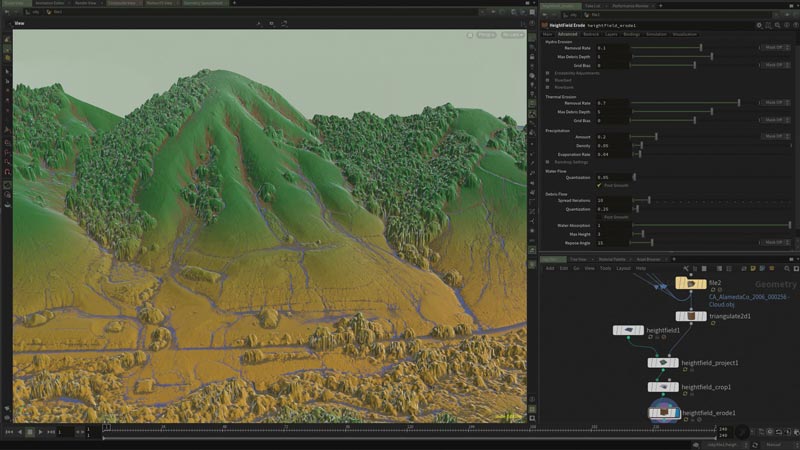Open the Persp viewport camera dropdown
Screen dimensions: 800x450
(486, 35)
